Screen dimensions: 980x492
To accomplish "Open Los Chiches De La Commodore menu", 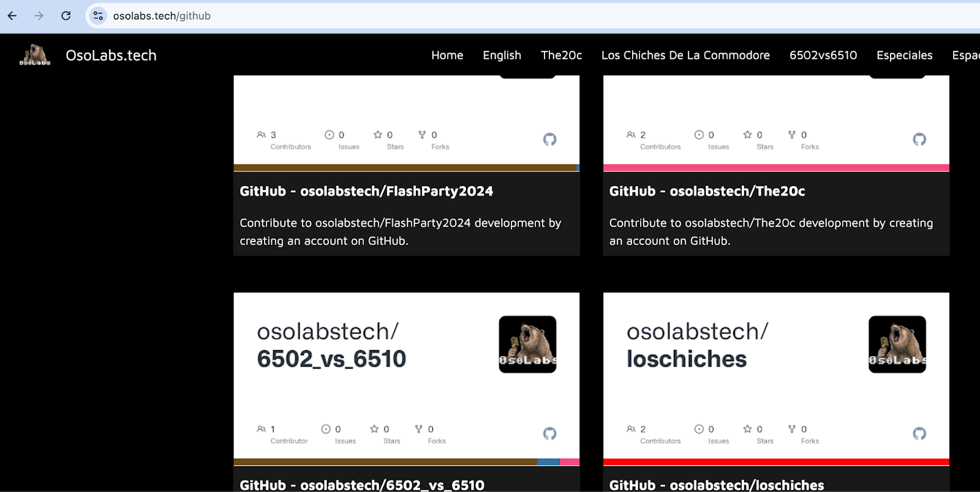I will pos(685,55).
